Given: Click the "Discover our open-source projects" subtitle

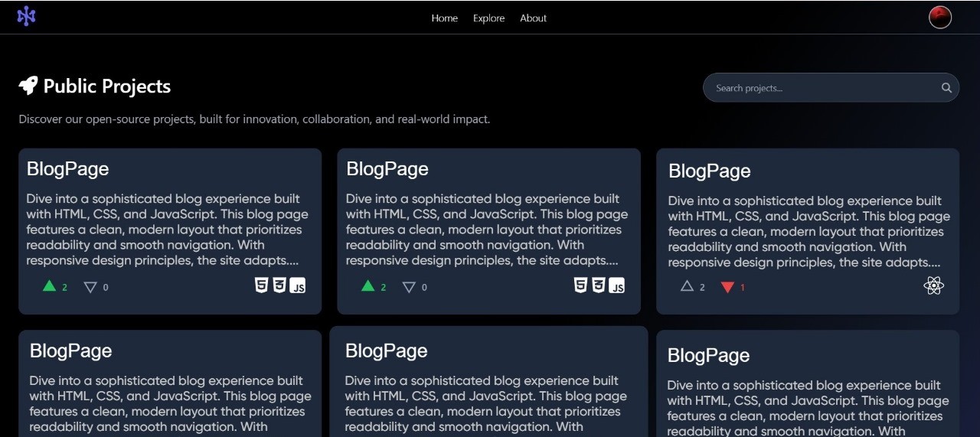Looking at the screenshot, I should [x=254, y=119].
